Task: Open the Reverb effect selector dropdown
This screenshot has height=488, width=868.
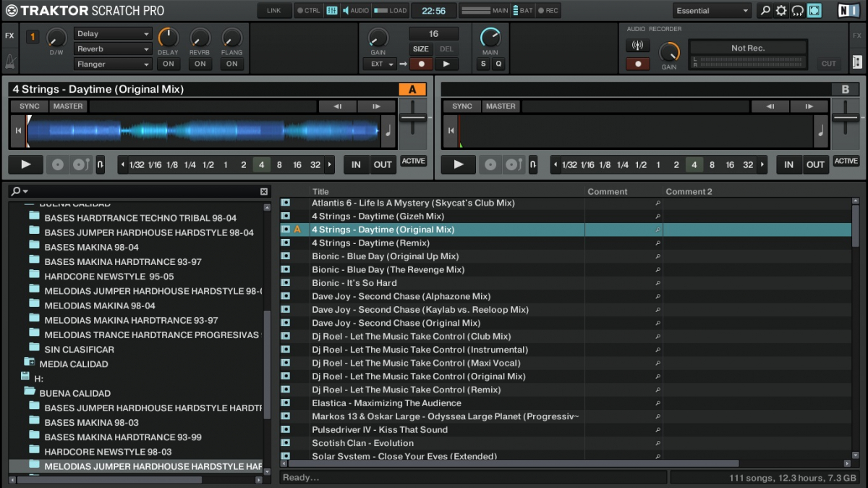Action: pos(113,49)
